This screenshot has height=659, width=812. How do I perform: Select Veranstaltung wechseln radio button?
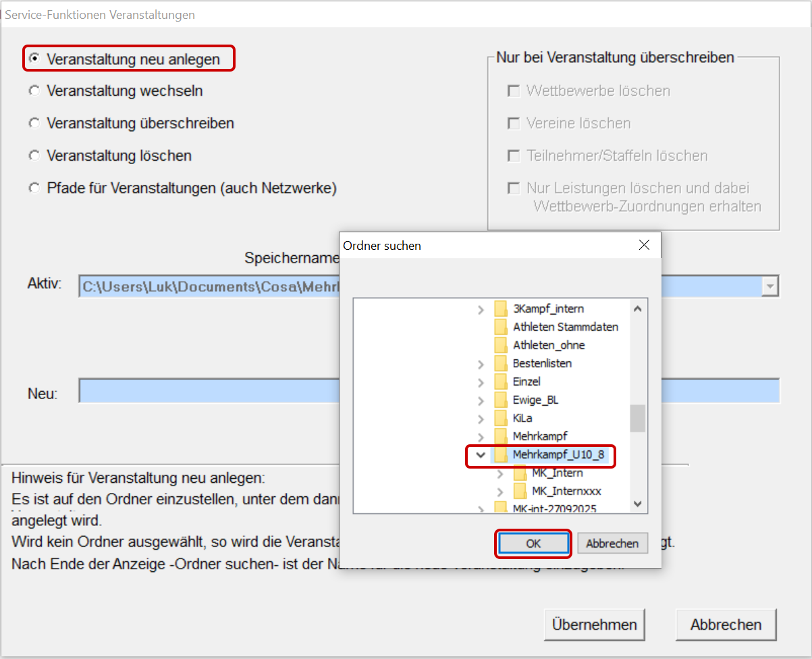point(34,90)
